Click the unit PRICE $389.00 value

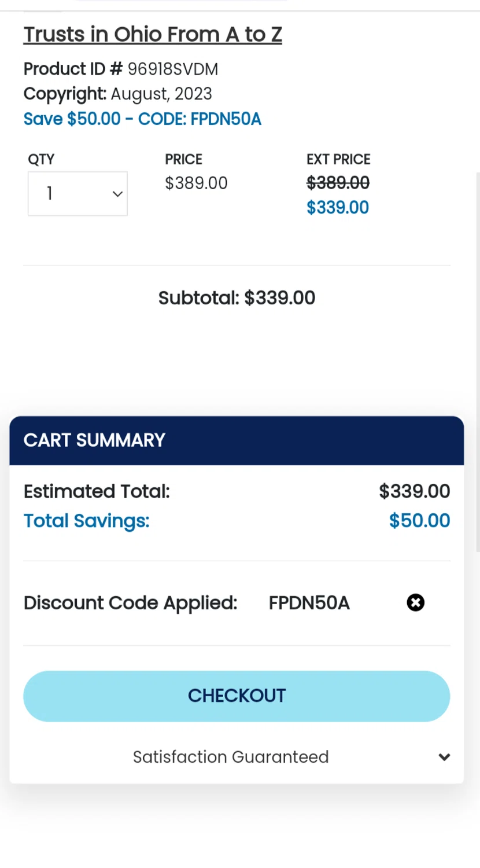coord(196,183)
